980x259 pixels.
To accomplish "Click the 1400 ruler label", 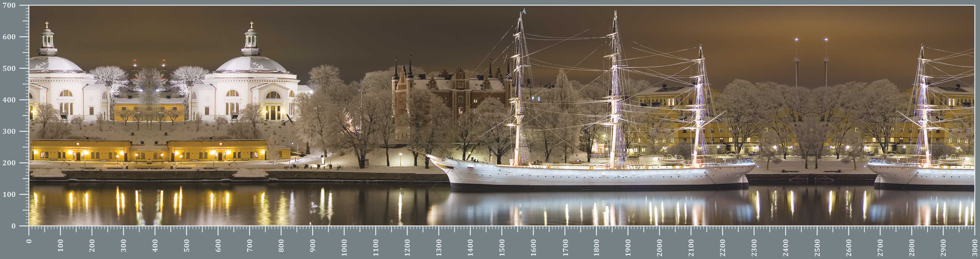I will [470, 248].
